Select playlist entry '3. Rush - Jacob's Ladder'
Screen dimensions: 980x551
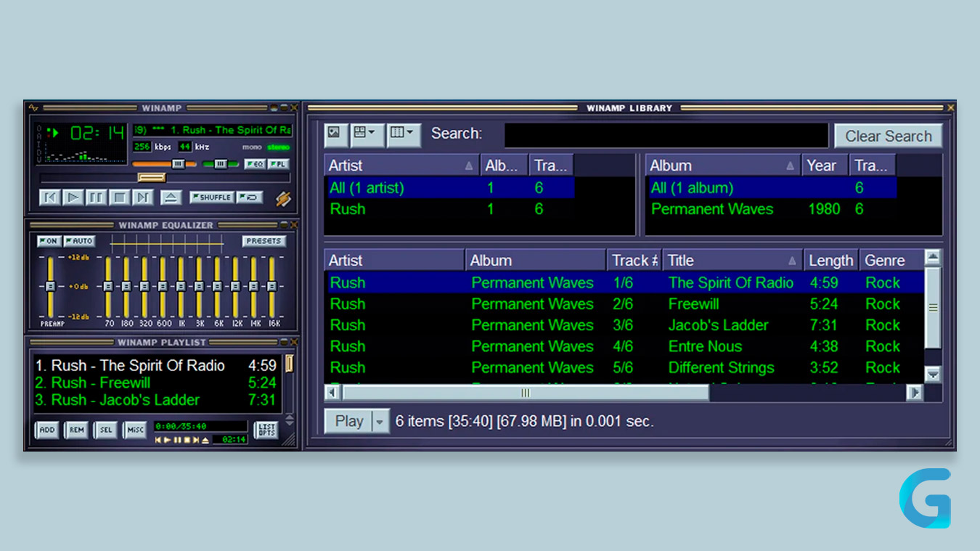pos(156,400)
